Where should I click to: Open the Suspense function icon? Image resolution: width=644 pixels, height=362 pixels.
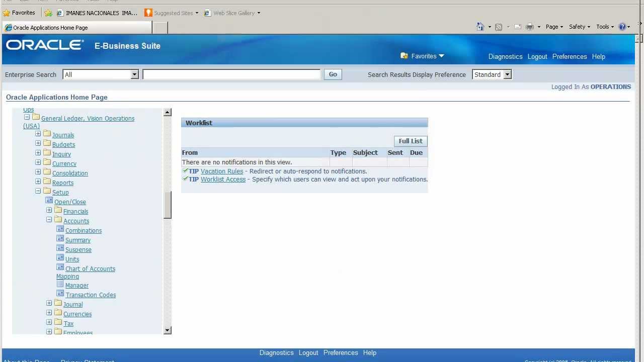60,248
